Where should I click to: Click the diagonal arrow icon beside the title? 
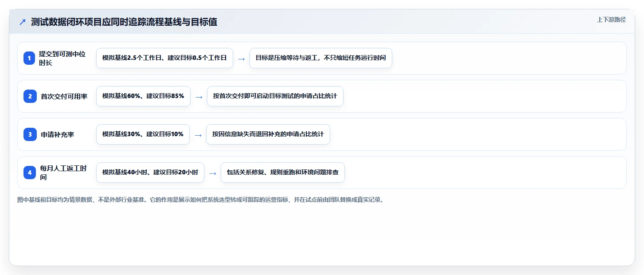(23, 22)
